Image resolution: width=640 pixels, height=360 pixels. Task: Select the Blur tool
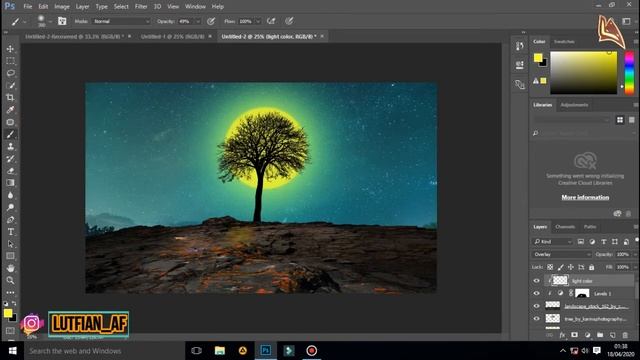click(x=11, y=195)
